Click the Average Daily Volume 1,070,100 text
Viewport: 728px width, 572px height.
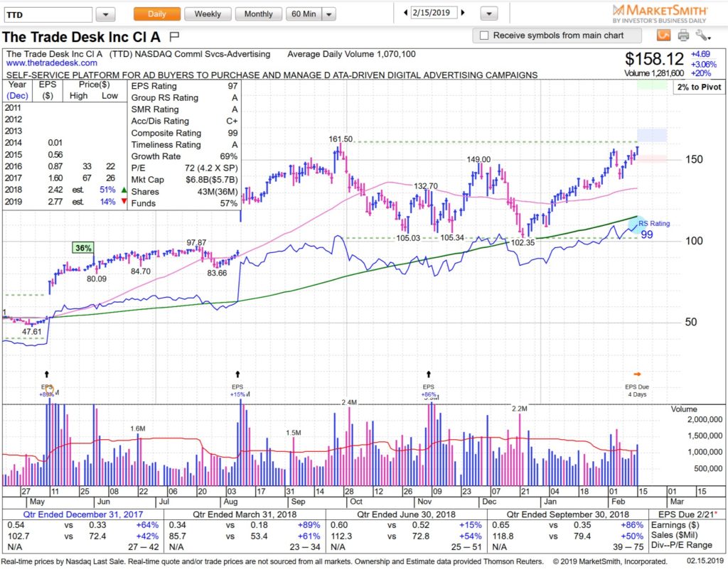click(351, 54)
